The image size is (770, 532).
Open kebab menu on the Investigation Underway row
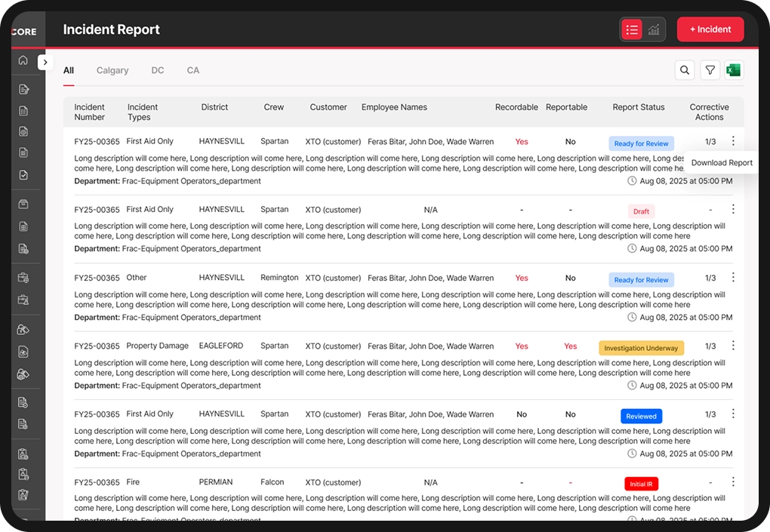pos(733,346)
